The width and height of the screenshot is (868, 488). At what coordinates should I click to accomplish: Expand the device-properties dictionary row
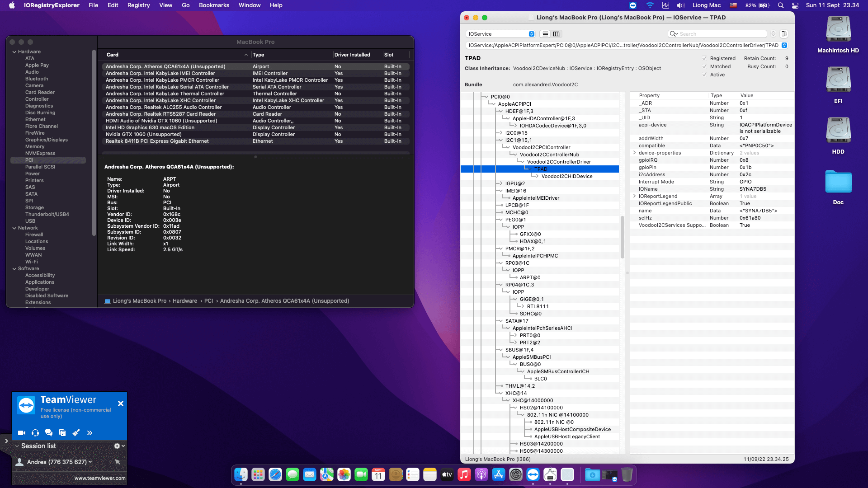click(x=635, y=153)
